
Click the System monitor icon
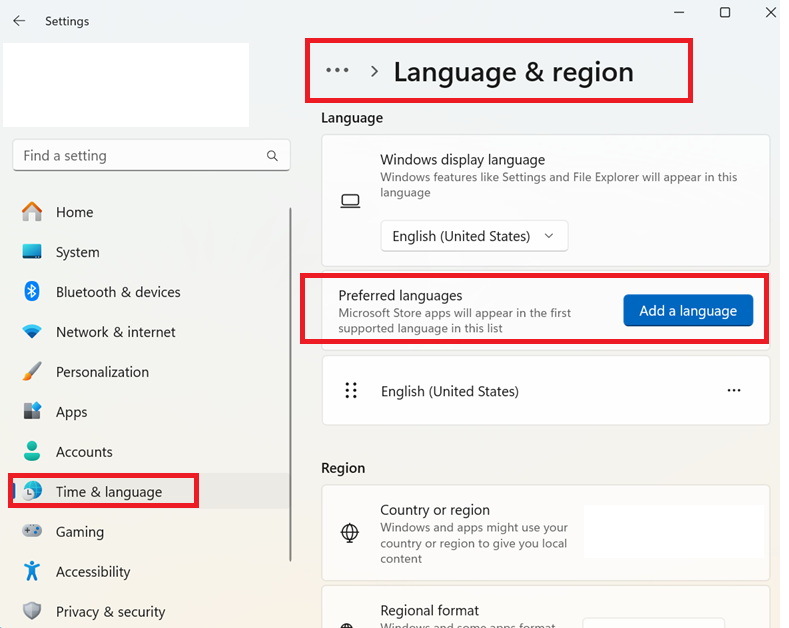pos(32,252)
